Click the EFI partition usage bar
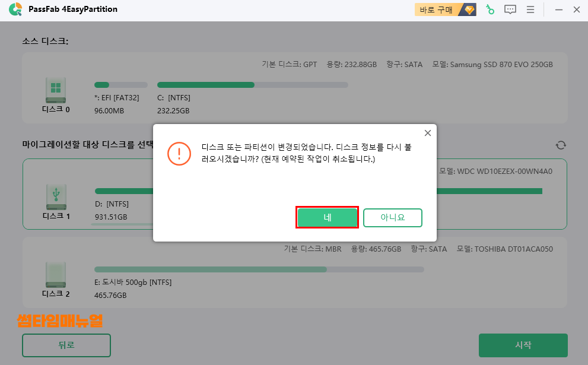 tap(121, 85)
